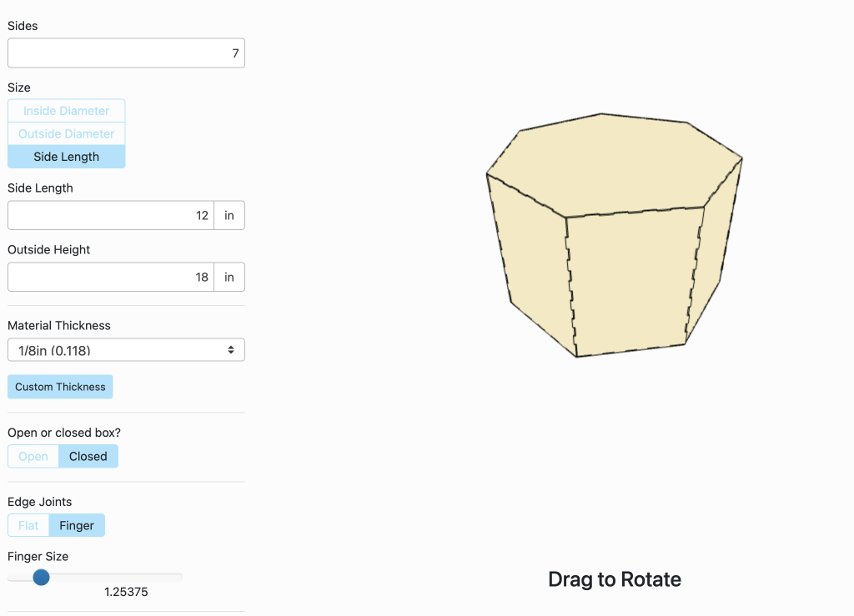Choose Finger edge joints

coord(77,525)
